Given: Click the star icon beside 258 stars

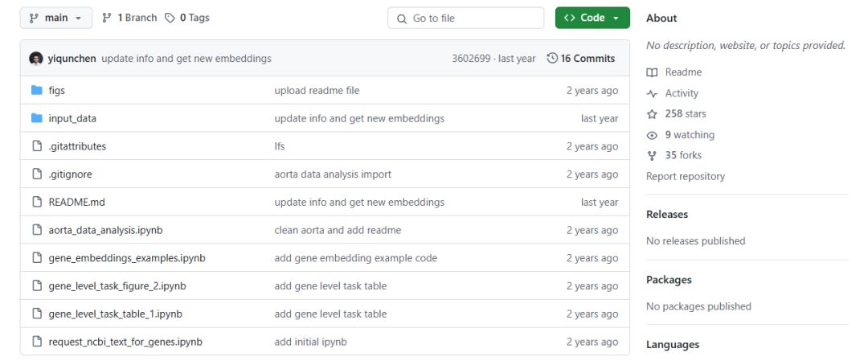Looking at the screenshot, I should pyautogui.click(x=653, y=114).
